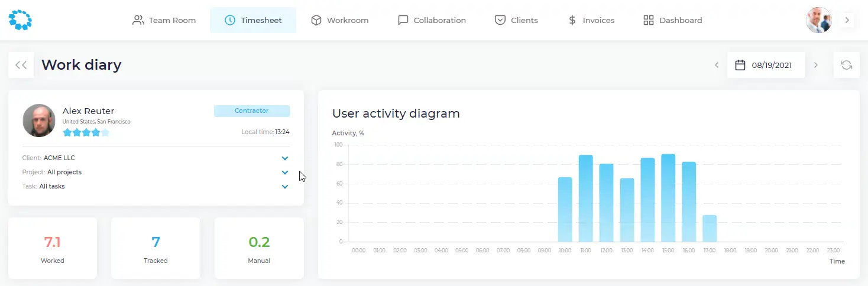Viewport: 868px width, 286px height.
Task: Select the Timesheet tab
Action: coord(253,20)
